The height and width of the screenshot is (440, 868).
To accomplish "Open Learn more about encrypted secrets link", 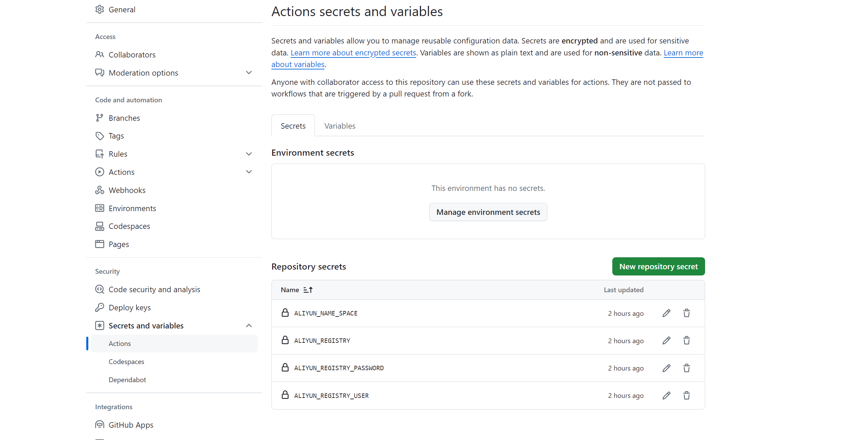I will [353, 53].
